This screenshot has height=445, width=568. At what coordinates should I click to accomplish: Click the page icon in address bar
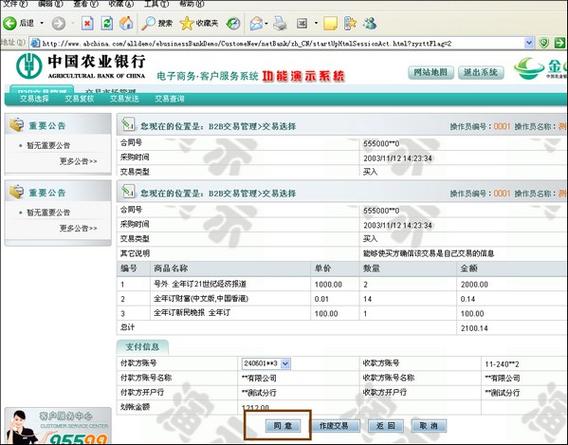(x=36, y=43)
